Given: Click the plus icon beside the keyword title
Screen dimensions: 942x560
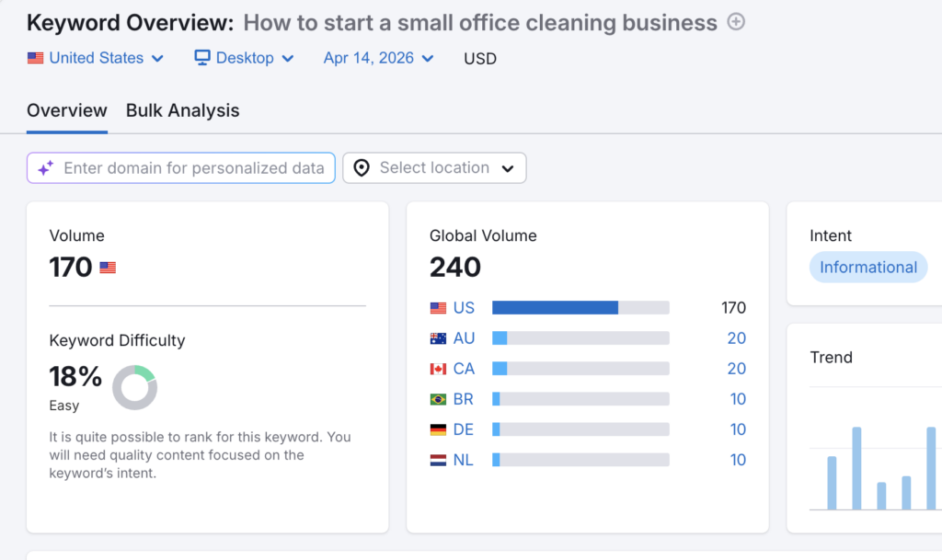Looking at the screenshot, I should [735, 22].
